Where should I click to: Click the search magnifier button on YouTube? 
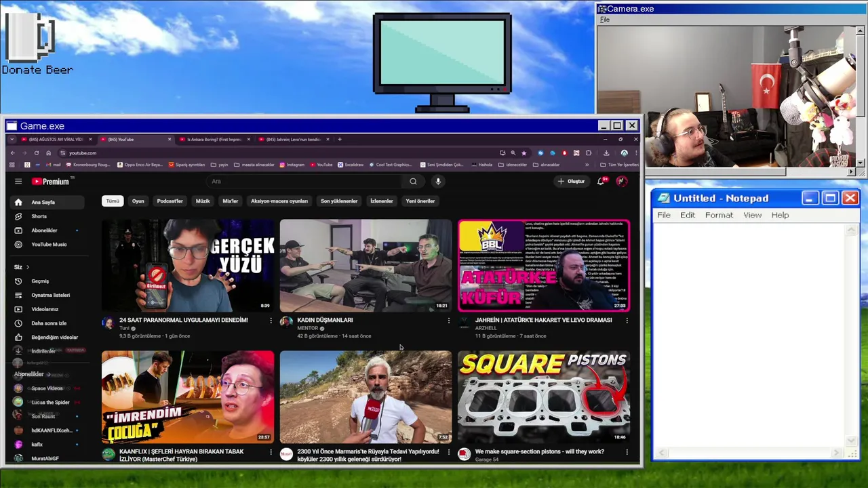(x=413, y=181)
